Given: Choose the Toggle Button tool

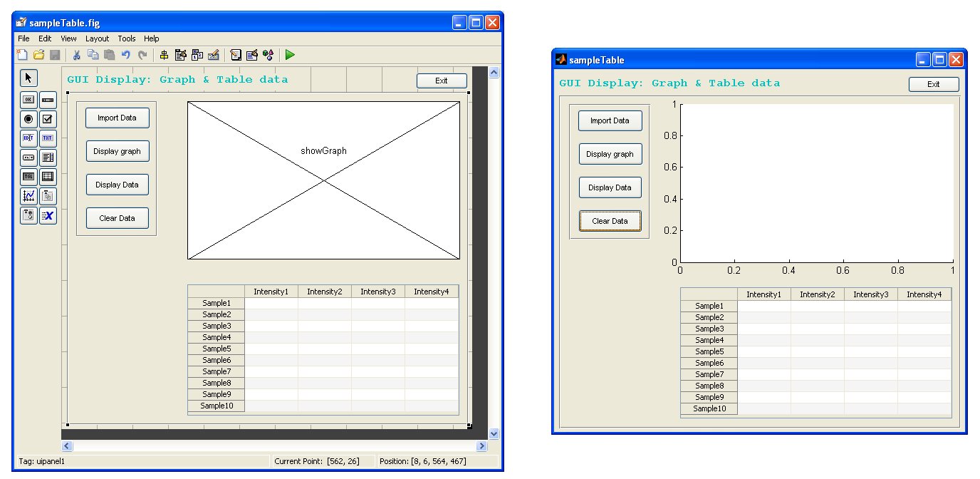Looking at the screenshot, I should pyautogui.click(x=28, y=177).
